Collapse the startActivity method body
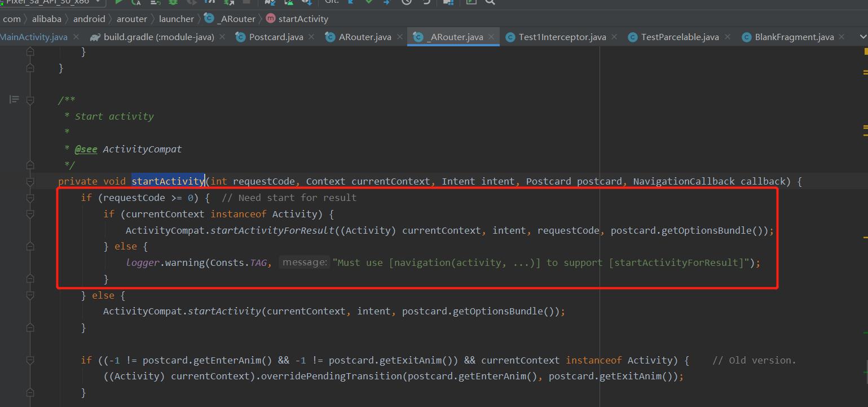The height and width of the screenshot is (407, 868). (x=30, y=182)
